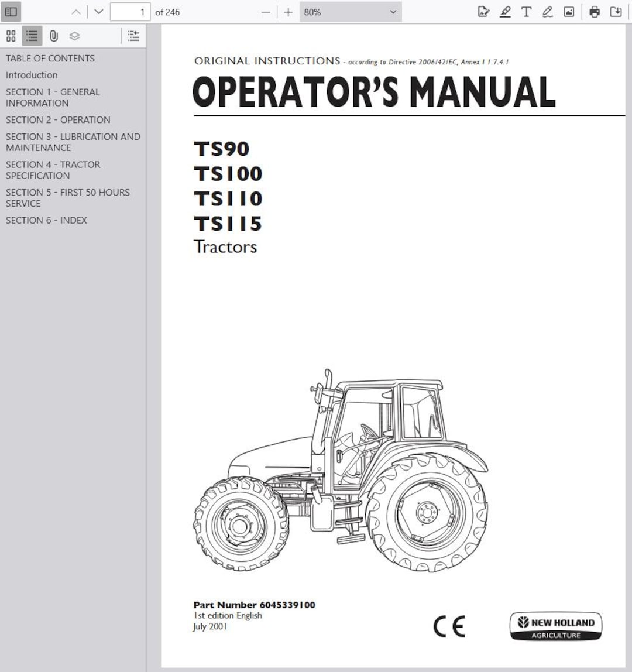Click the ORIGINAL INSTRUCTIONS heading text
Viewport: 632px width, 672px height.
[x=267, y=61]
